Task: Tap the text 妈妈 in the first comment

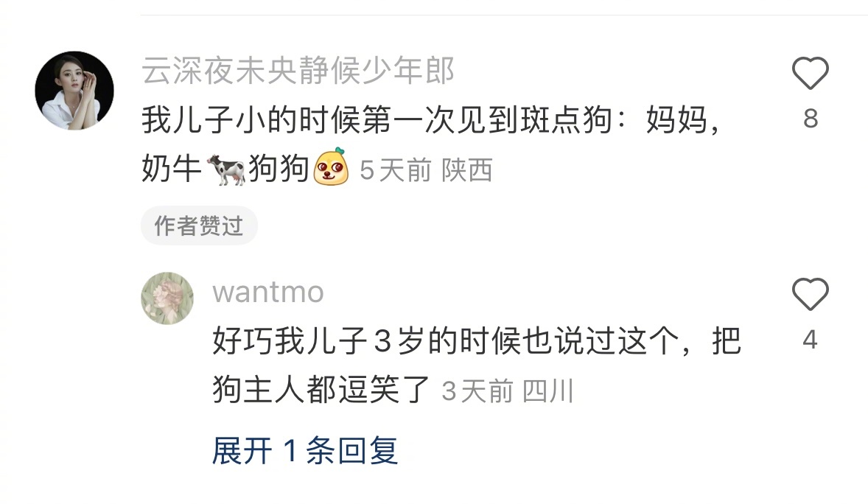Action: (676, 119)
